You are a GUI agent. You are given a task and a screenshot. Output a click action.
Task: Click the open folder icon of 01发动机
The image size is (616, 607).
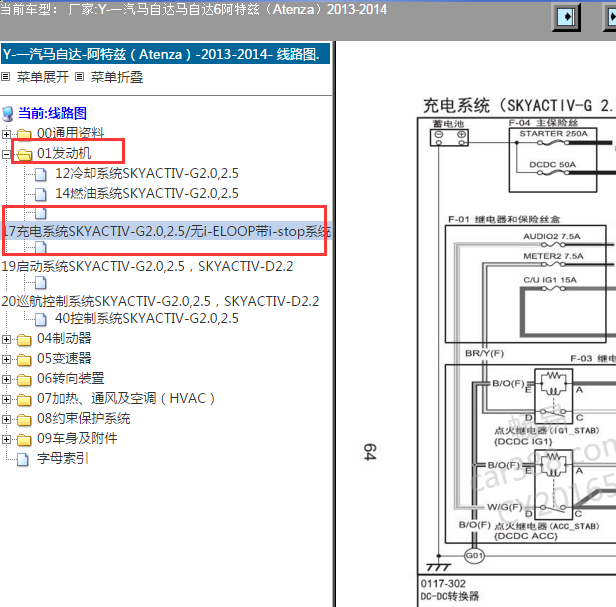point(24,154)
